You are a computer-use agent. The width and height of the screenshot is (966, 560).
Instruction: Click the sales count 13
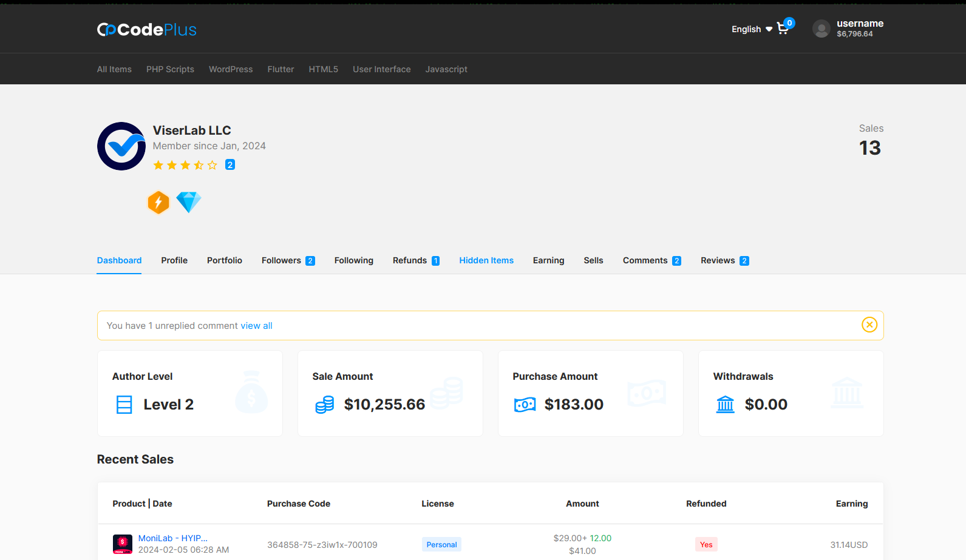tap(870, 148)
